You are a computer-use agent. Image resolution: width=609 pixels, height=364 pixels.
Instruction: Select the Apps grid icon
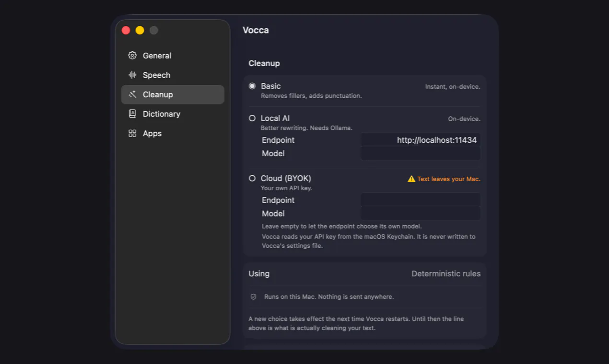click(132, 133)
